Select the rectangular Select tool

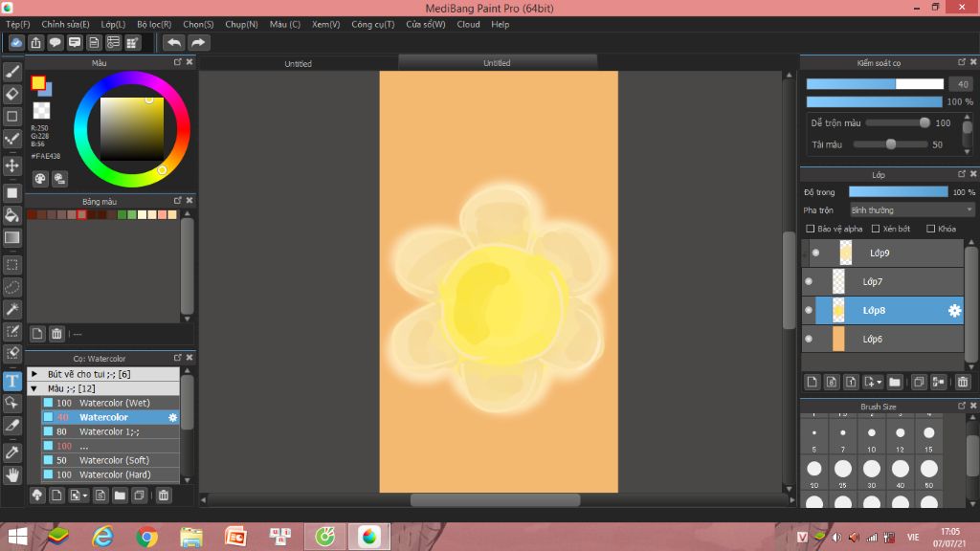[x=11, y=265]
